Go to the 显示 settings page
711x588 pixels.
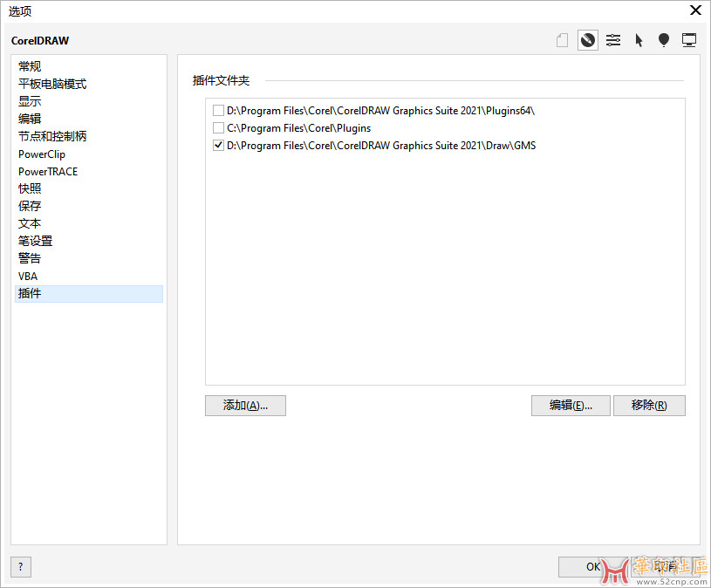(x=89, y=101)
